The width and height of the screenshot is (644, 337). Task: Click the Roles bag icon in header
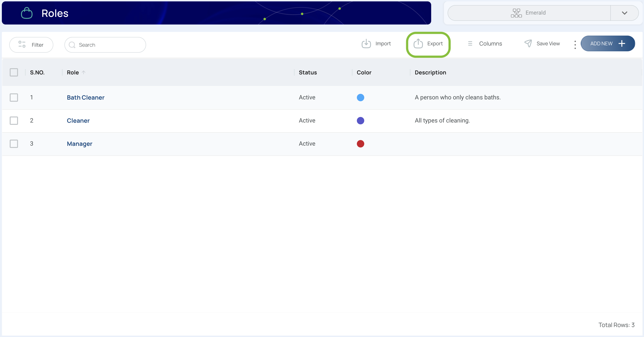(x=27, y=13)
